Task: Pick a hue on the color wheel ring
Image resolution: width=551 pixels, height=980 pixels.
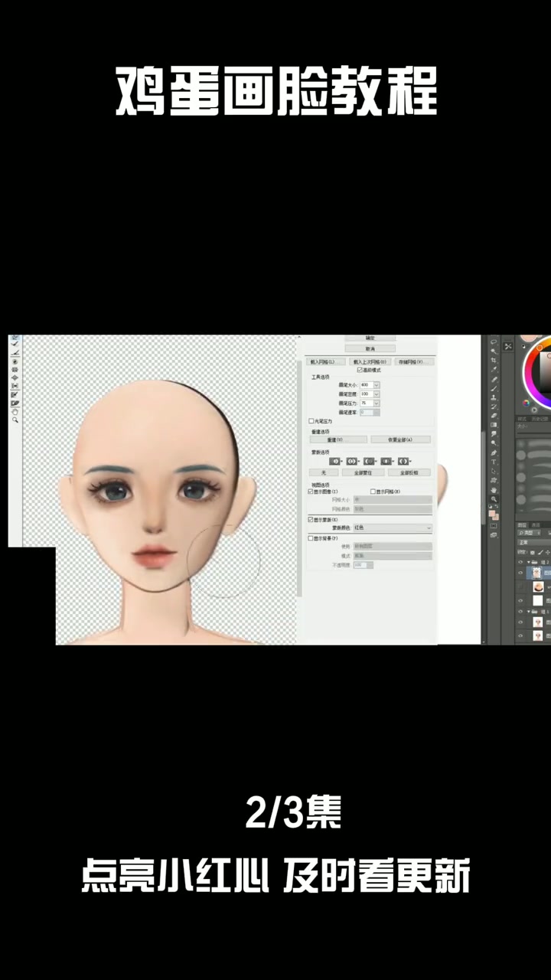Action: click(529, 371)
